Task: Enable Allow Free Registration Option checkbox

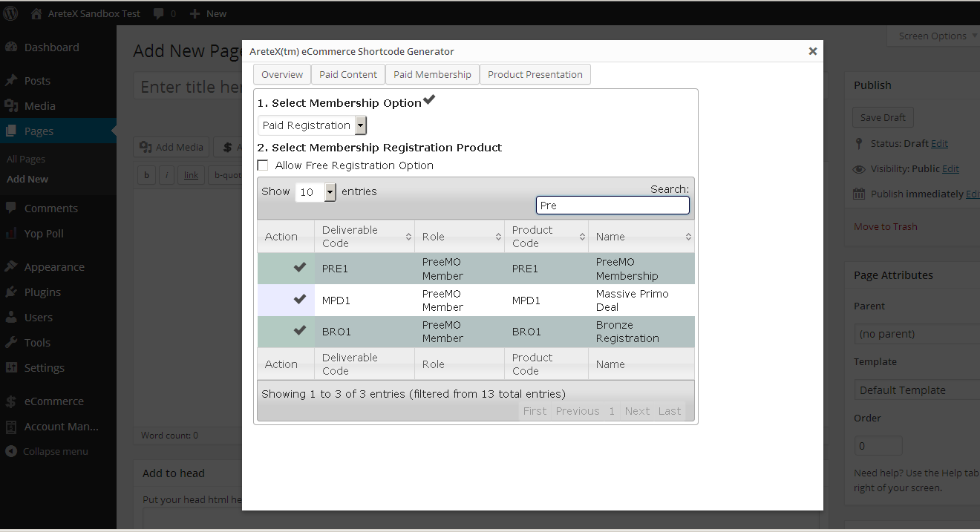Action: pos(263,165)
